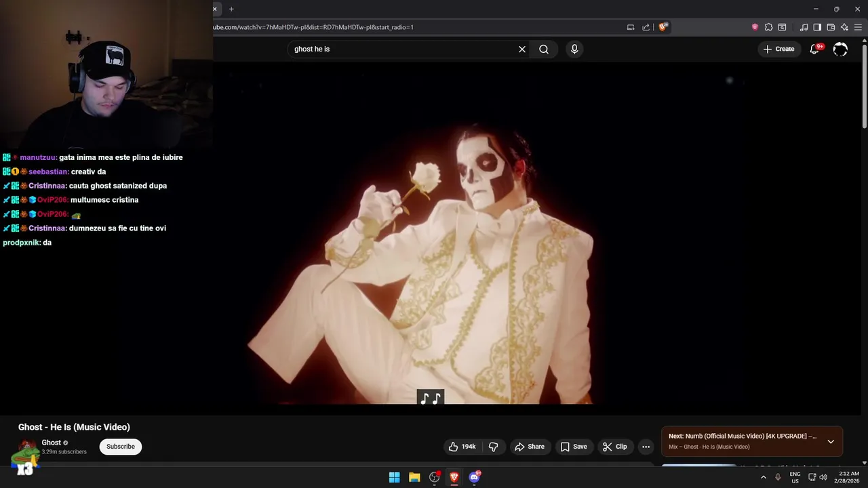The height and width of the screenshot is (488, 868).
Task: Click the '3.29m subscribers' text
Action: (64, 452)
